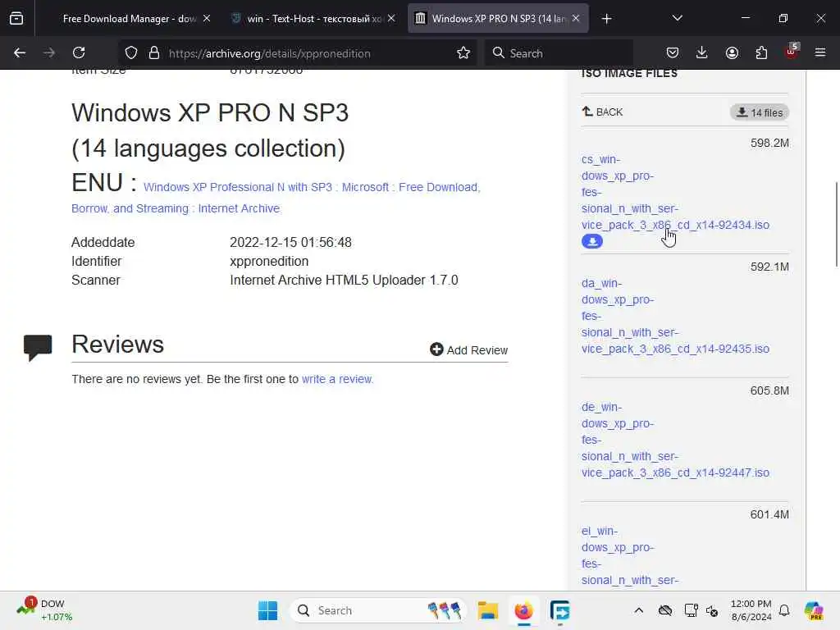Open the Firefox account icon
840x630 pixels.
coord(732,53)
